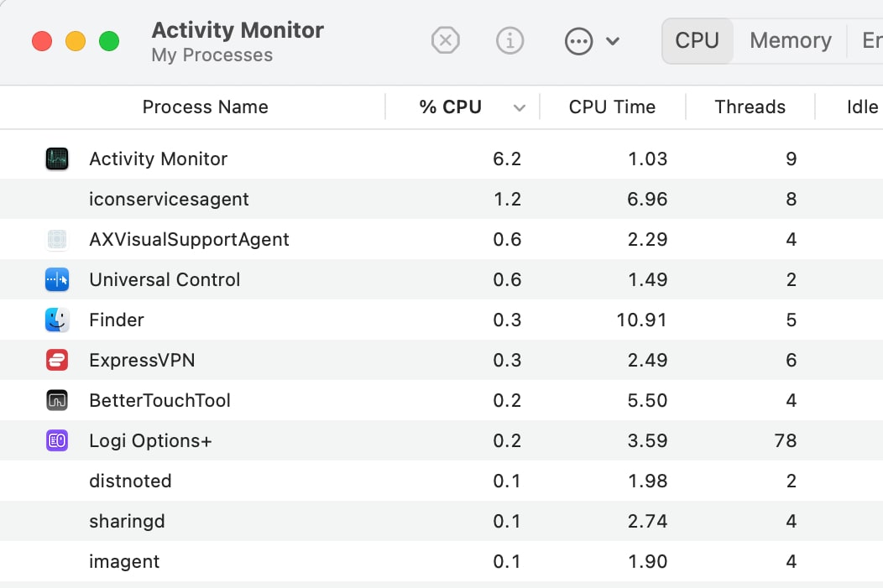Switch to the CPU tab
This screenshot has width=883, height=588.
[x=698, y=40]
